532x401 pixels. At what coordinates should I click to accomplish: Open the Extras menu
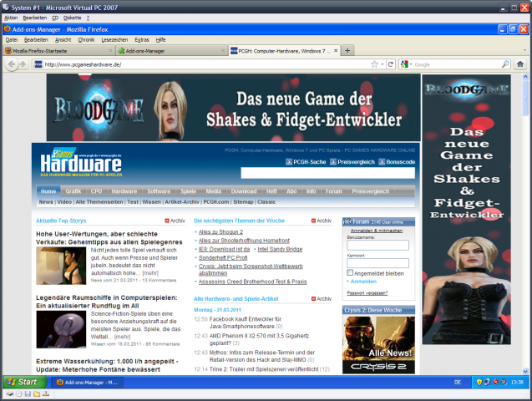tap(142, 40)
